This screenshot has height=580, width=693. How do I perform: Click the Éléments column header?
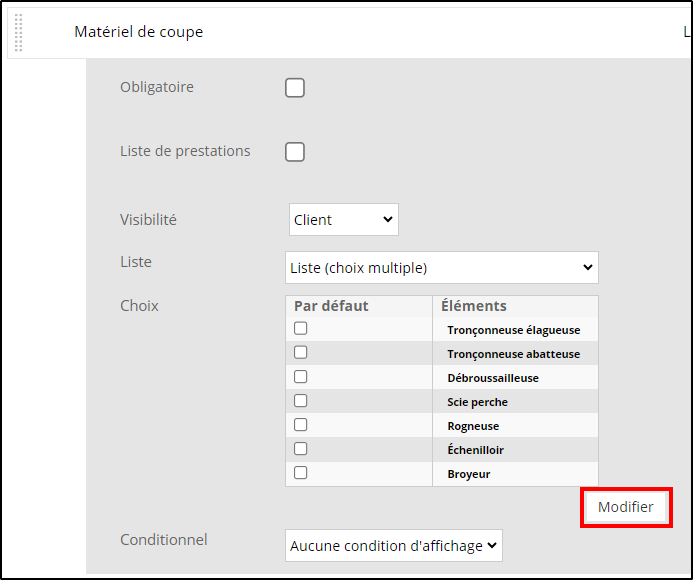click(474, 306)
